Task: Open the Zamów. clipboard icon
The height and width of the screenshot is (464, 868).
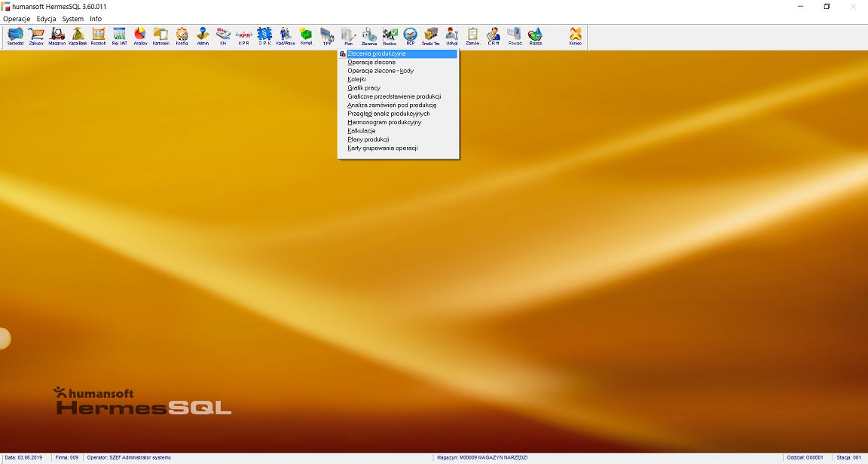Action: point(472,37)
